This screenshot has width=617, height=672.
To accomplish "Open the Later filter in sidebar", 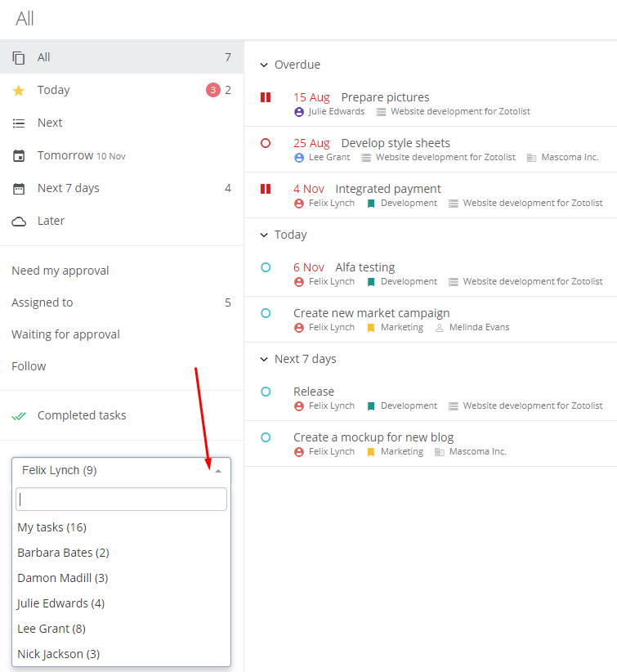I will [122, 222].
